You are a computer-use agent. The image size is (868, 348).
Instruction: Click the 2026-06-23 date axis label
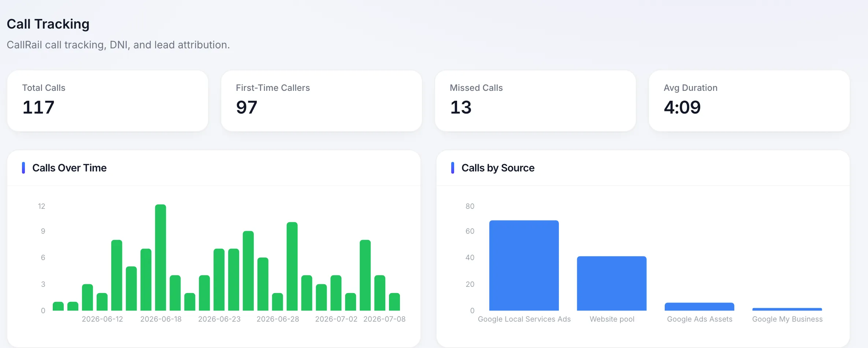click(x=219, y=319)
